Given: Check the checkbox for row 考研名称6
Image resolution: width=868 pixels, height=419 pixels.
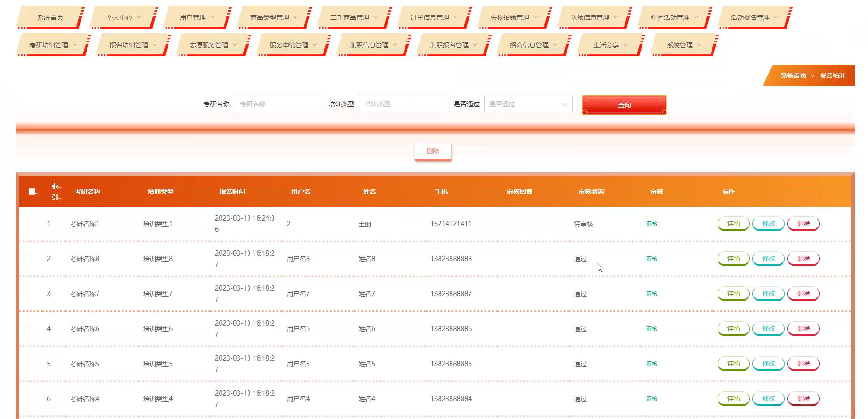Looking at the screenshot, I should tap(27, 329).
